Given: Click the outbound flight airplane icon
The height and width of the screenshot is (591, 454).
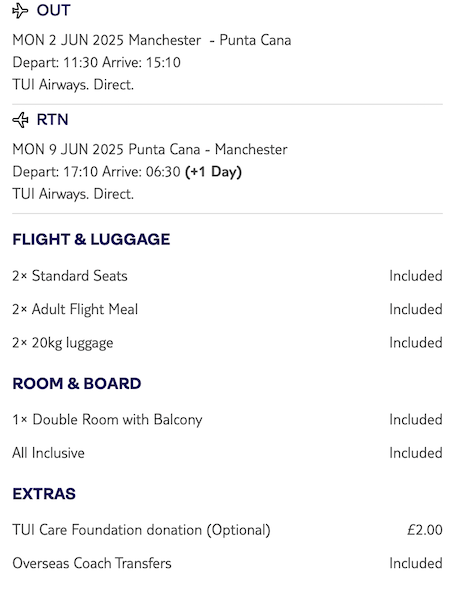Looking at the screenshot, I should 20,11.
